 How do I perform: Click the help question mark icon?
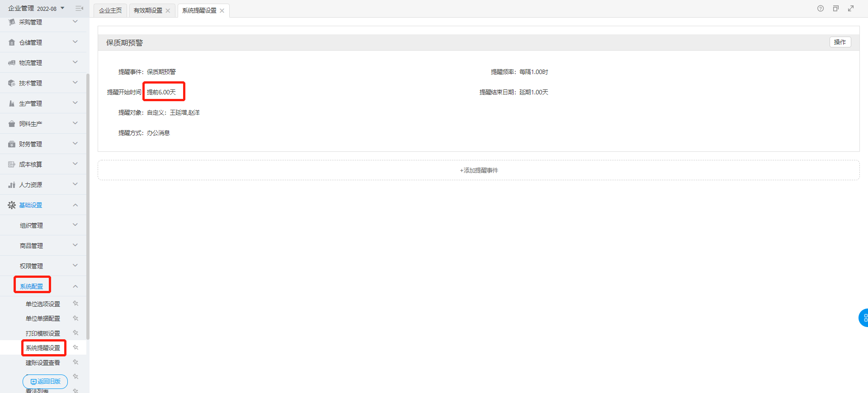[x=820, y=9]
